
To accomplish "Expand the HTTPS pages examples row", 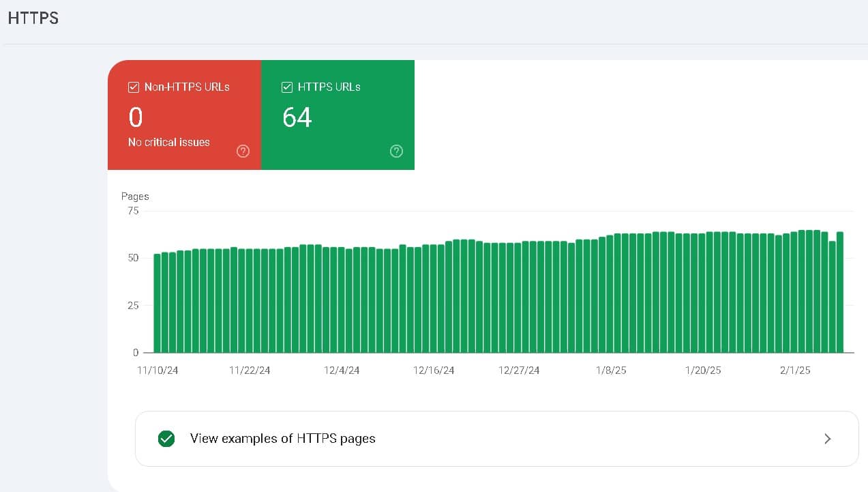I will [x=496, y=439].
